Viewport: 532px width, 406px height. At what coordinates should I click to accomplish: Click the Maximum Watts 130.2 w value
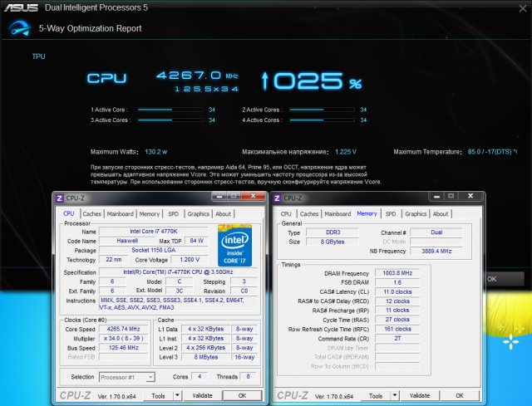pos(155,152)
